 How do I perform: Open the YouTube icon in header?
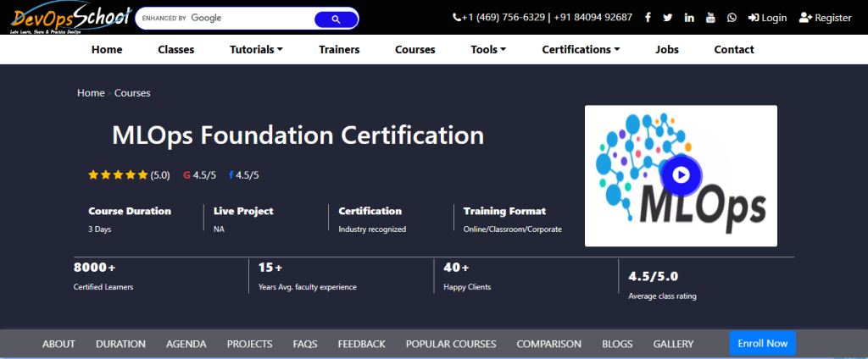711,18
